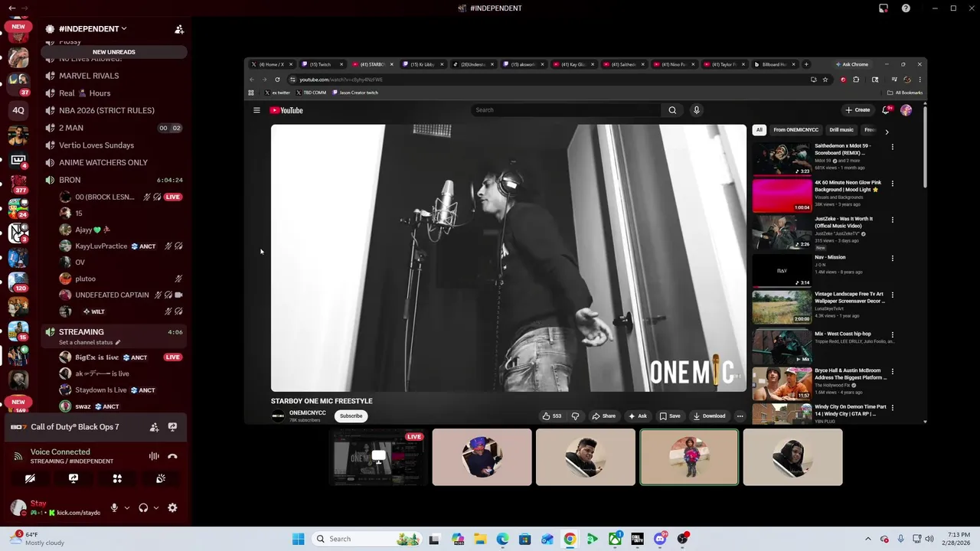Open more actions ellipsis under video

(x=740, y=416)
